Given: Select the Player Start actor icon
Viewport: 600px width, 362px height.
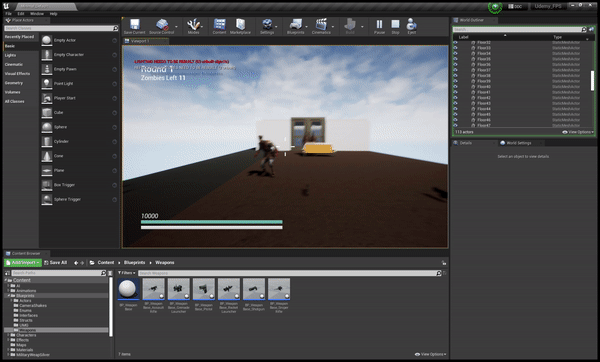Looking at the screenshot, I should (x=47, y=98).
